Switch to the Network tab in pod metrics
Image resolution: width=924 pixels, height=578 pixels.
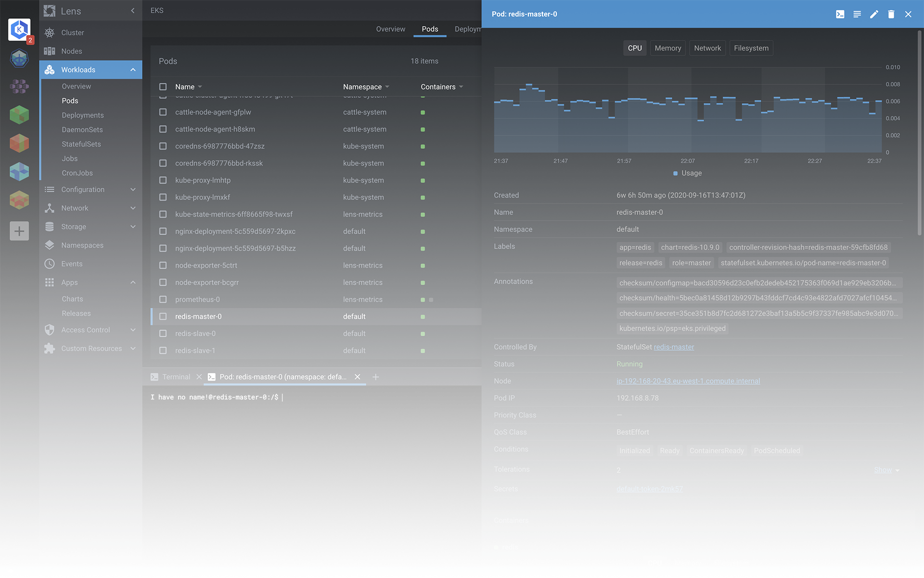(707, 48)
